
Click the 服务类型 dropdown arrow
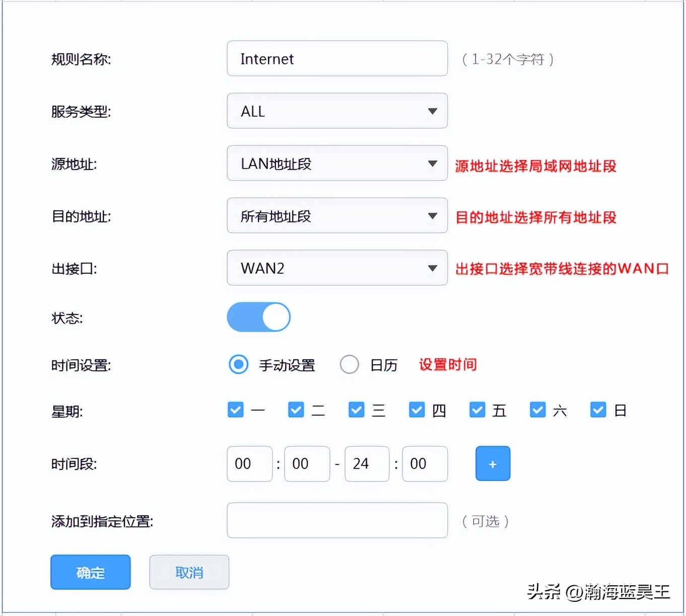(x=432, y=111)
